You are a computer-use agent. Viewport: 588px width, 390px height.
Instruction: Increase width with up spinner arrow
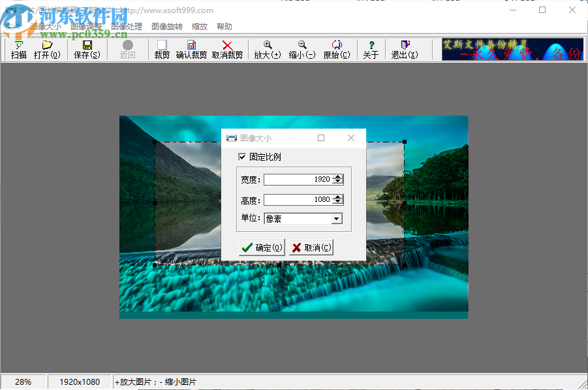coord(338,177)
